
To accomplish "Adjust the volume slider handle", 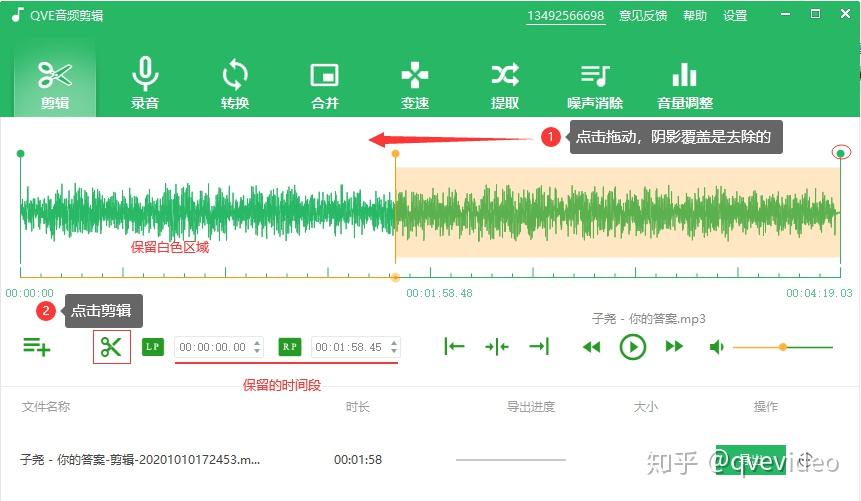I will [x=783, y=347].
